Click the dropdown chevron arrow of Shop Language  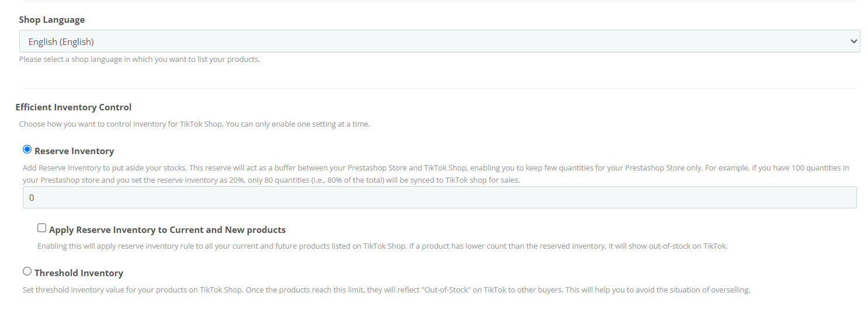(x=854, y=41)
